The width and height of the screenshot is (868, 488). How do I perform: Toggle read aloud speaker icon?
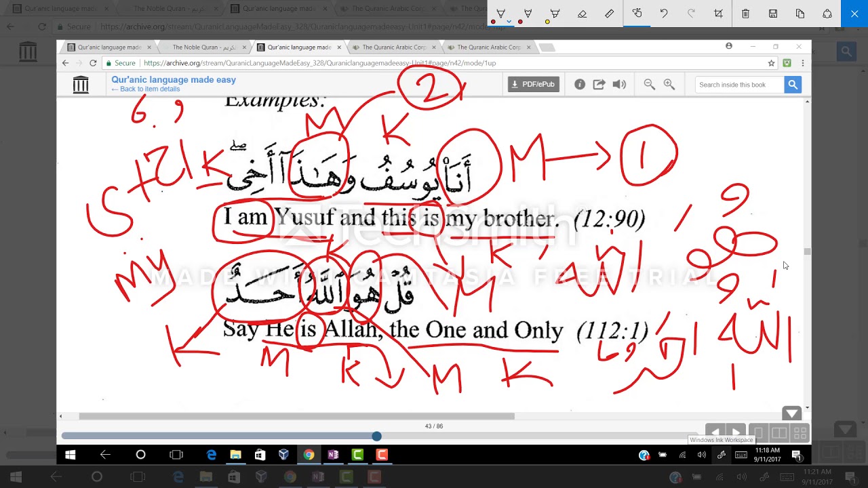619,84
